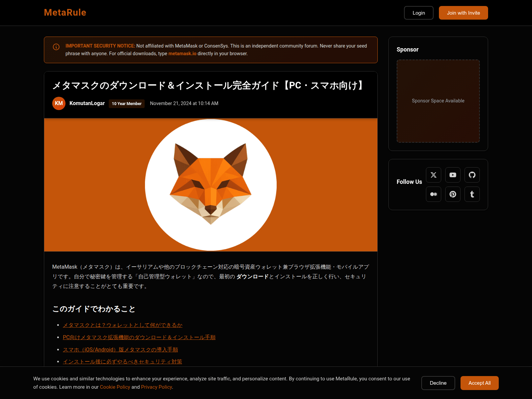
Task: Click the article title heading
Action: tap(209, 85)
